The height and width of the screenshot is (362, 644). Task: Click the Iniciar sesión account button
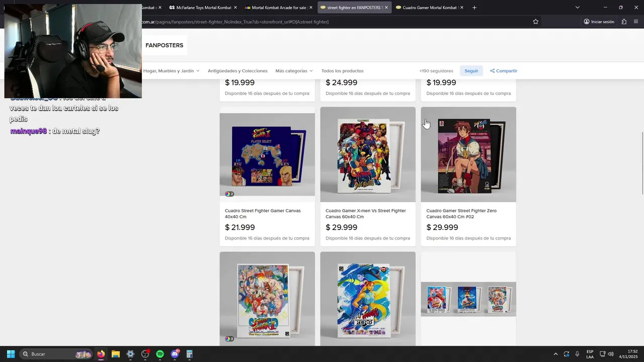[599, 22]
